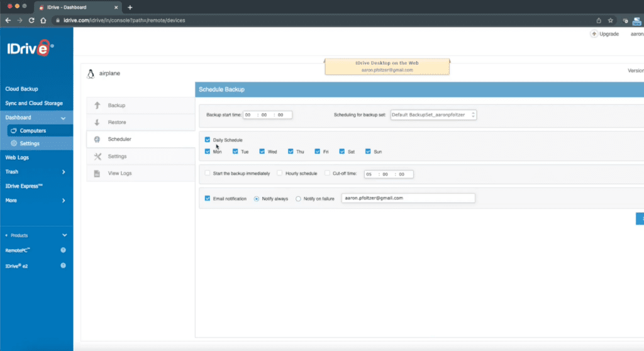Open Sync and Cloud Storage

coord(34,103)
